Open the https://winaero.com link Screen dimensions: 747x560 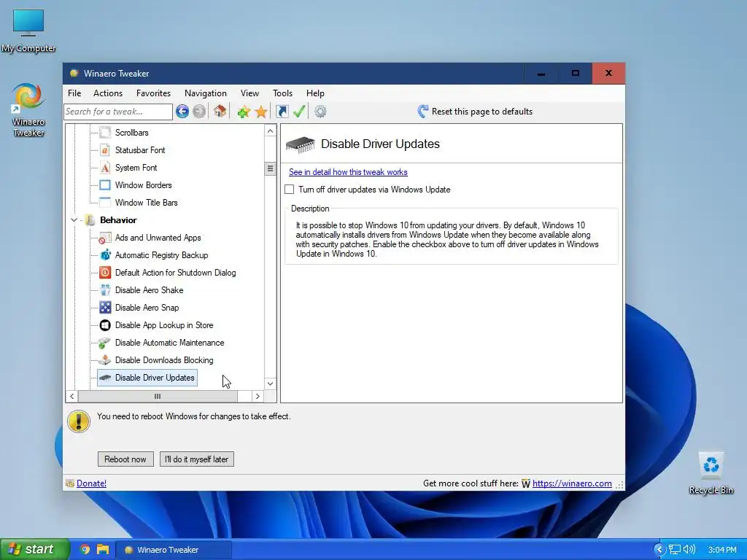tap(572, 483)
